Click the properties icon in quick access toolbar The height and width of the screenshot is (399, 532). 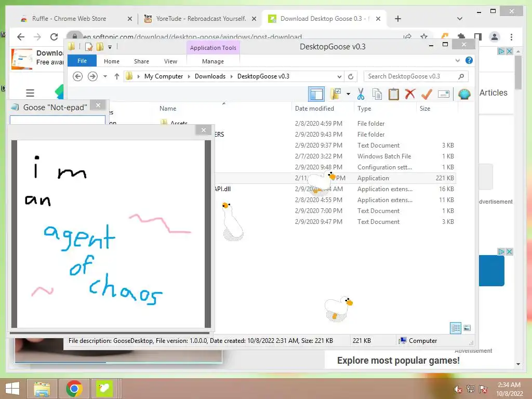coord(89,47)
